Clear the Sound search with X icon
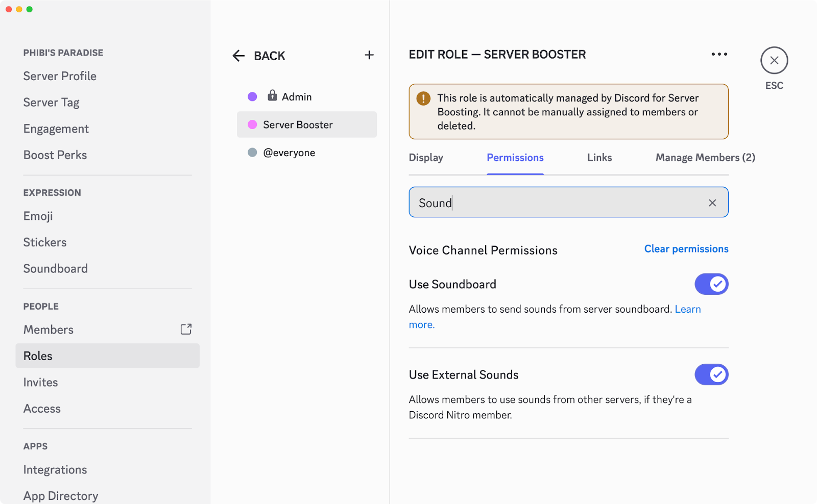 712,203
